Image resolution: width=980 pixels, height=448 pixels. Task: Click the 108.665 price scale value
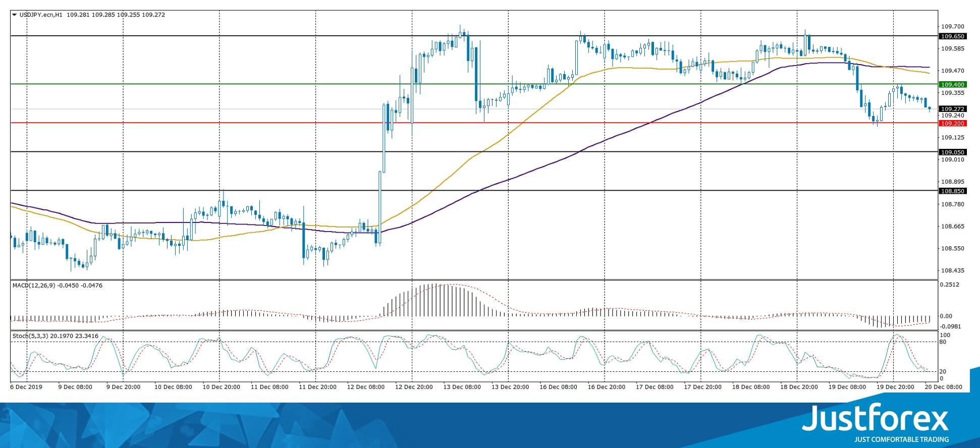pyautogui.click(x=952, y=226)
